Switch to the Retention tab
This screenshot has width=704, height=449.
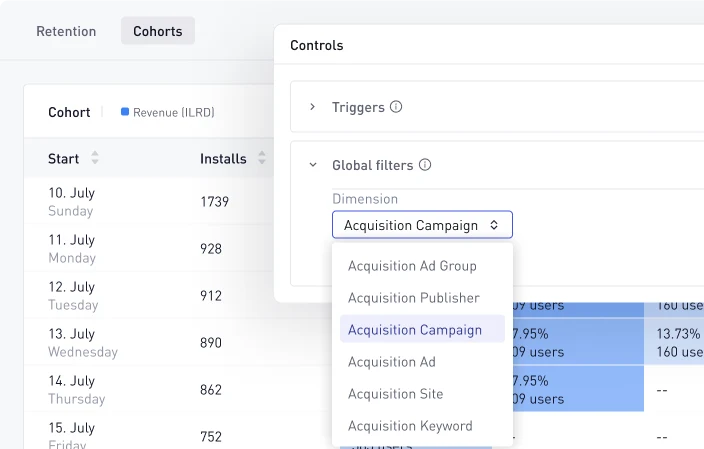pos(66,31)
